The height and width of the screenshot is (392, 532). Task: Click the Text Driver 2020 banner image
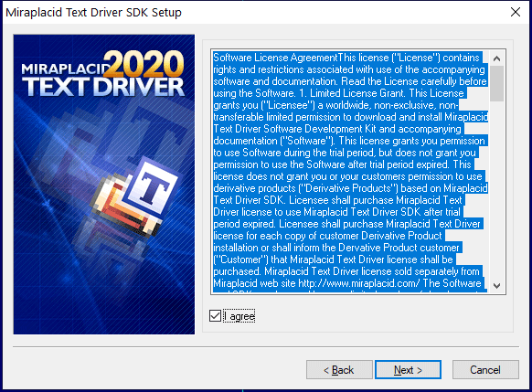tap(104, 185)
